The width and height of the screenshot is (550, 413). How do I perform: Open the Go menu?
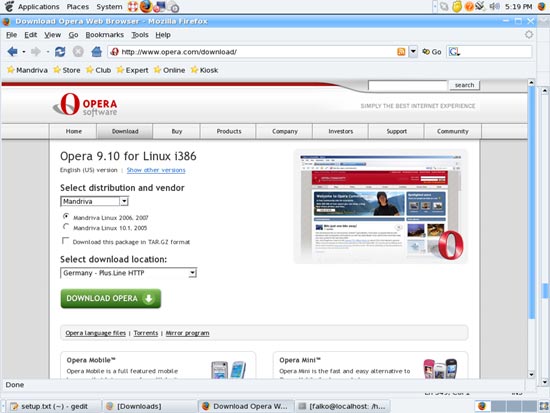[x=73, y=35]
